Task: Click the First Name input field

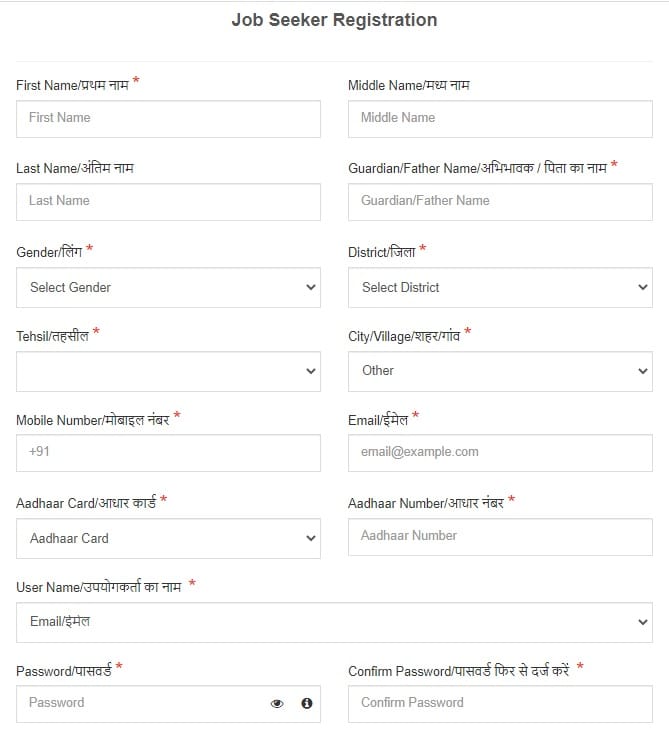Action: tap(168, 118)
